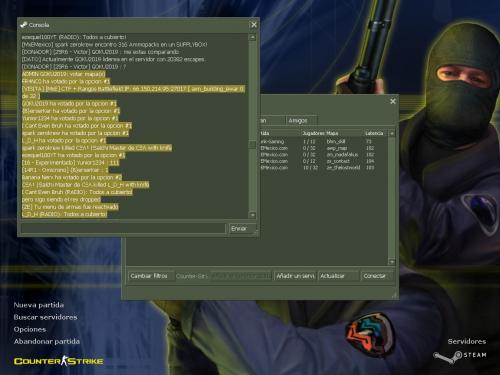
Task: Click the Conectar button
Action: [375, 276]
